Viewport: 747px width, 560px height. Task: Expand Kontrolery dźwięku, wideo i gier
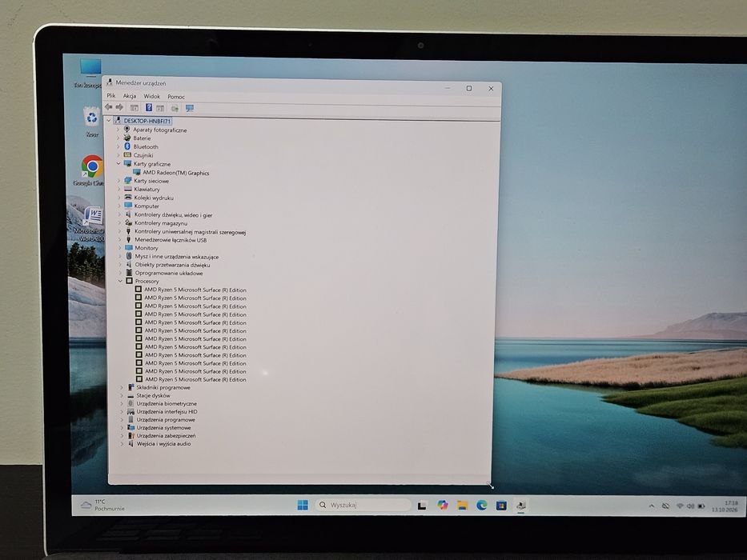click(119, 214)
